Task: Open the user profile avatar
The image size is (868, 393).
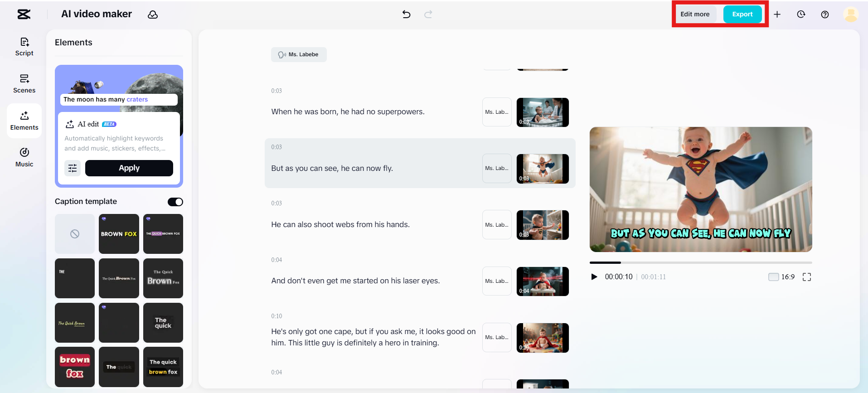Action: pyautogui.click(x=850, y=15)
